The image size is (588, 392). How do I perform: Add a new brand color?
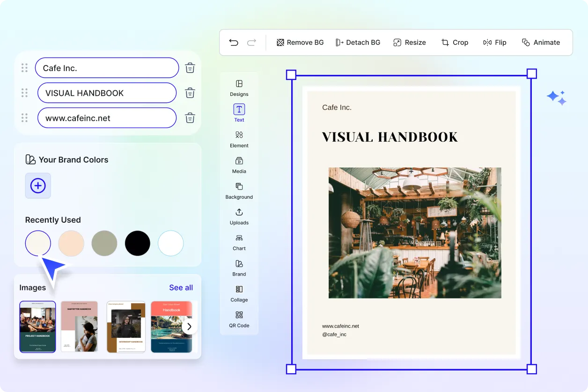(x=38, y=186)
